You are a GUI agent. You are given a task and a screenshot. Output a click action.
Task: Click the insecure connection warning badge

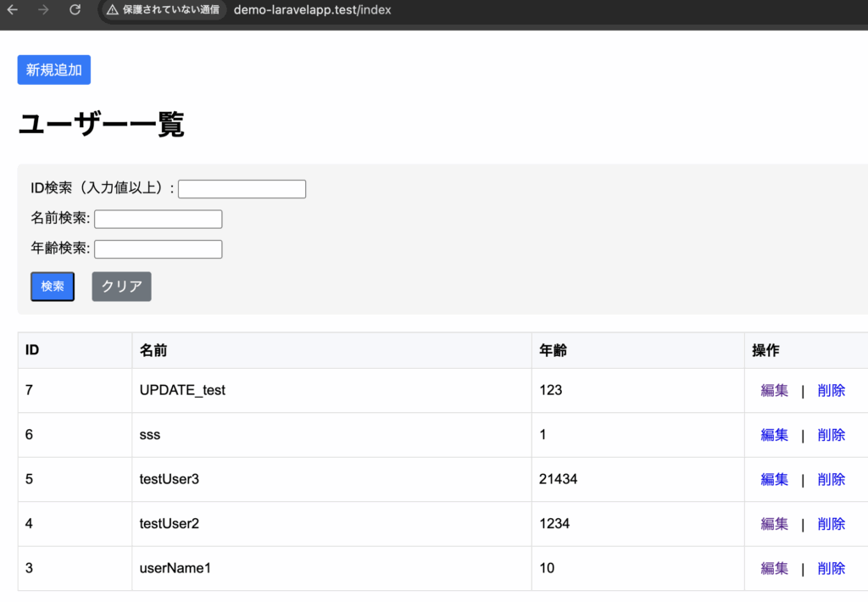pos(164,10)
